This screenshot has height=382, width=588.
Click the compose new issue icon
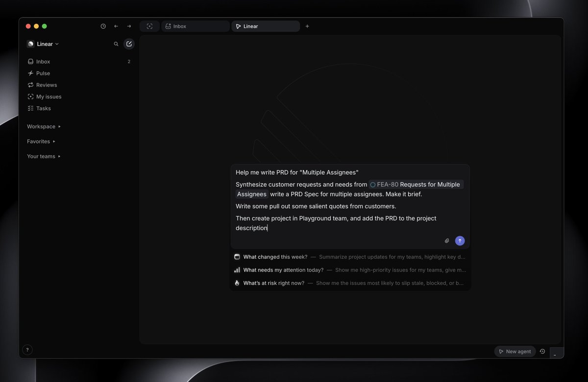click(x=129, y=44)
